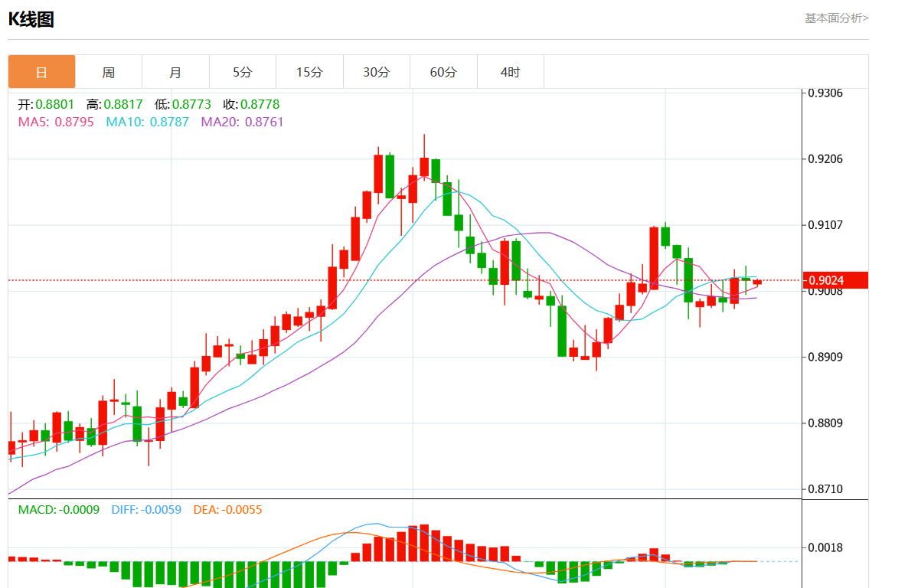Click the 0.9306 price axis label
908x588 pixels.
coord(825,93)
